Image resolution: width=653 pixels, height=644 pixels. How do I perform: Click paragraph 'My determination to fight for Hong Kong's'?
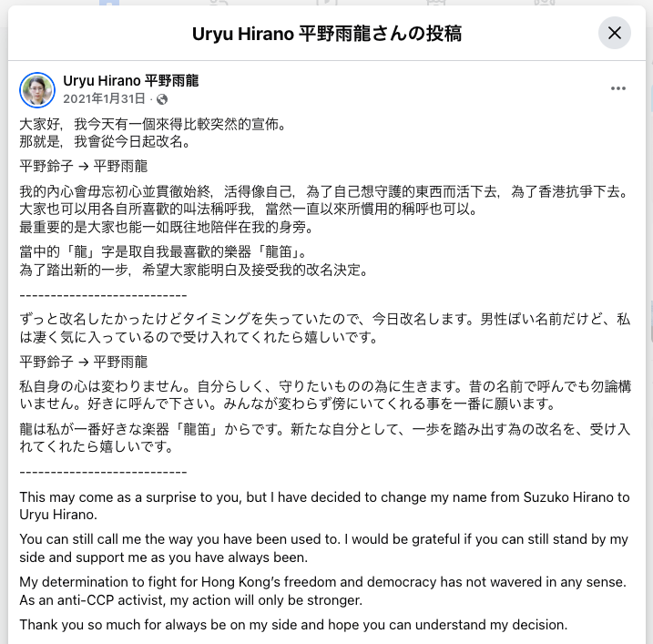click(x=322, y=591)
